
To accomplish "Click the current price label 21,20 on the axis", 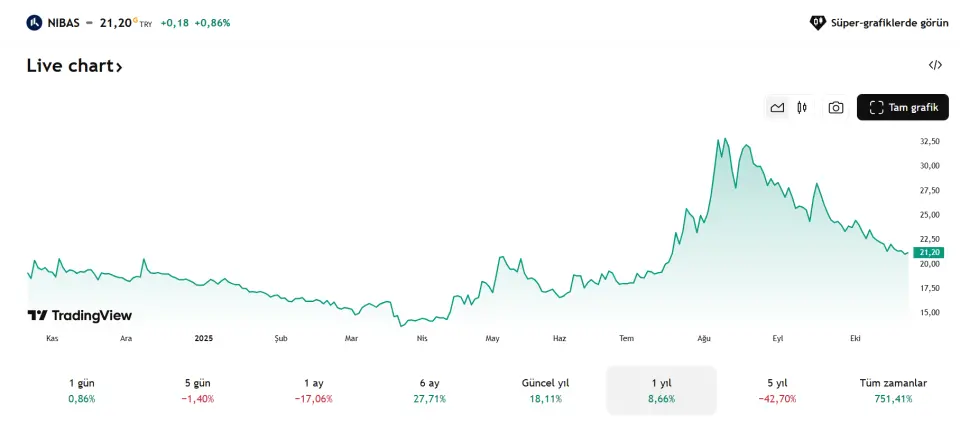I will click(929, 253).
